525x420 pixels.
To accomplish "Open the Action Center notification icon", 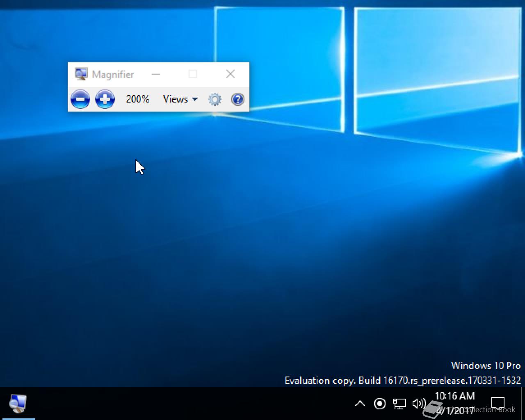I will tap(498, 403).
